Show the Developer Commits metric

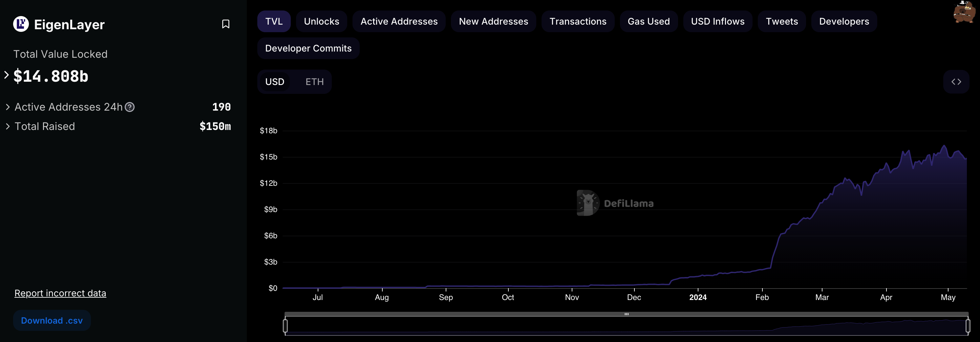[308, 48]
